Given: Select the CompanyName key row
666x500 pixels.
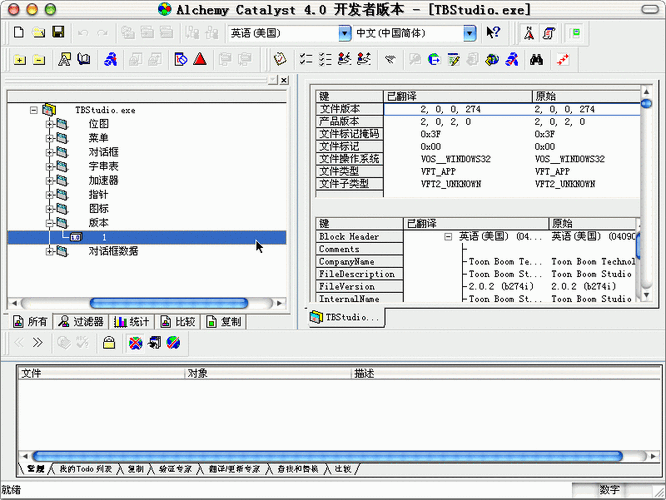Looking at the screenshot, I should click(x=359, y=262).
